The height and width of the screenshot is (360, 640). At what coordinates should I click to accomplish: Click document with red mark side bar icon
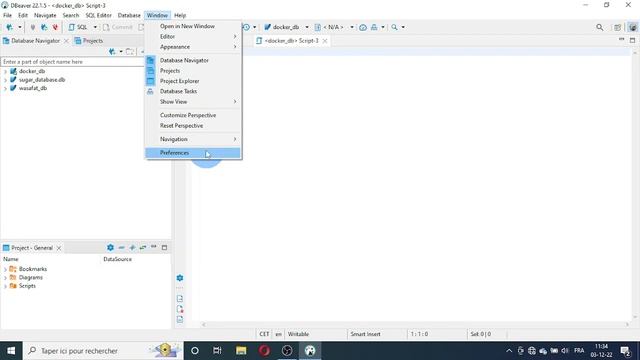pos(180,309)
